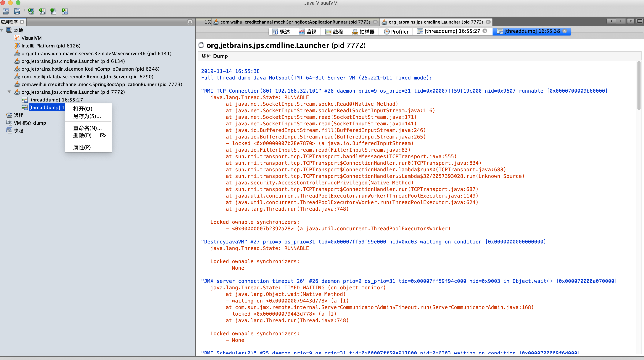The width and height of the screenshot is (644, 360).
Task: Select the SpringBootApplicationRunner pid 7773 tree item
Action: click(102, 84)
